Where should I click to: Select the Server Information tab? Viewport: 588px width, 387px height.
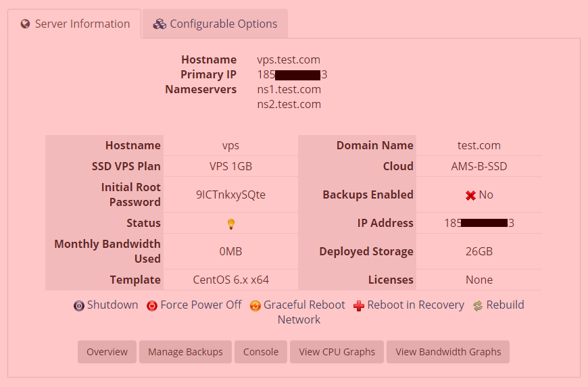(x=74, y=24)
